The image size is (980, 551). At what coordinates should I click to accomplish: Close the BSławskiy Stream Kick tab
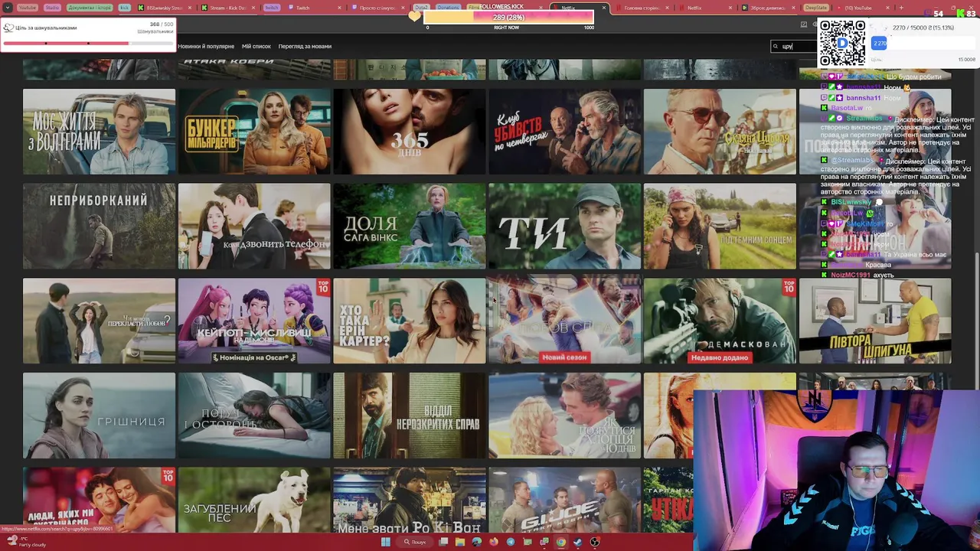pos(189,8)
